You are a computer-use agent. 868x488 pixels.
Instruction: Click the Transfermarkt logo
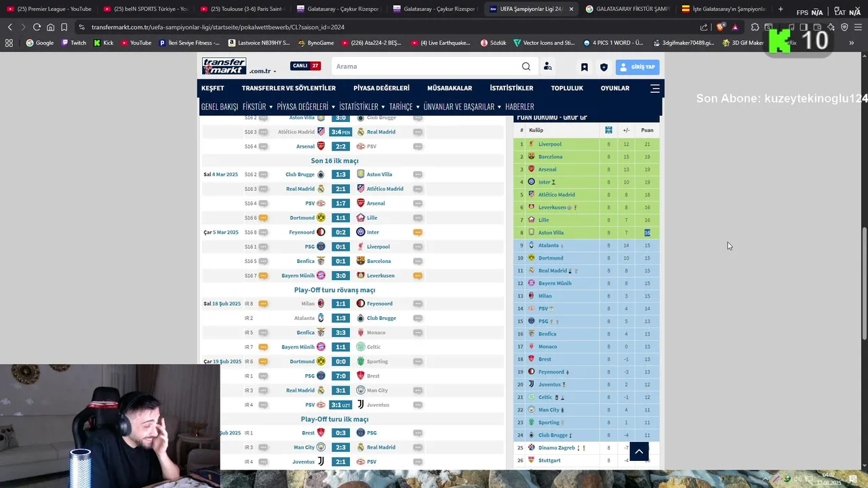click(224, 66)
